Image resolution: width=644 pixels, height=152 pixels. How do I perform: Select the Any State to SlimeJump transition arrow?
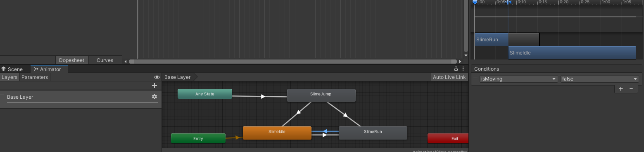(x=263, y=97)
